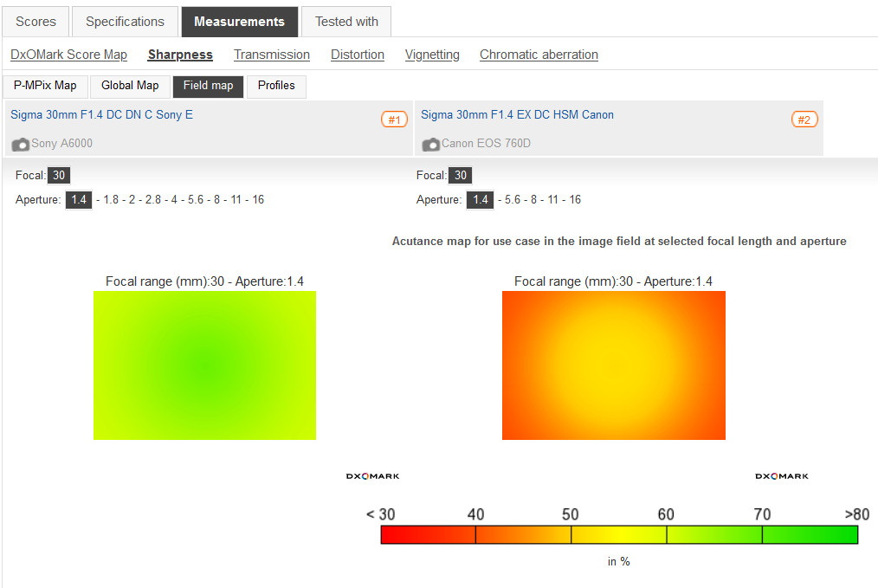Click the Canon EOS 760D camera name

(x=486, y=144)
